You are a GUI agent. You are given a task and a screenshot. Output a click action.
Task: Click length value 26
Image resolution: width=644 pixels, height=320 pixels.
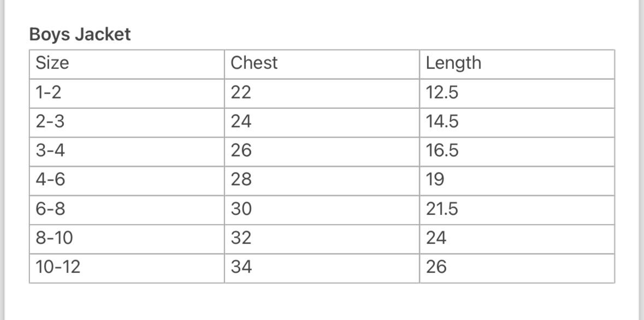click(436, 267)
